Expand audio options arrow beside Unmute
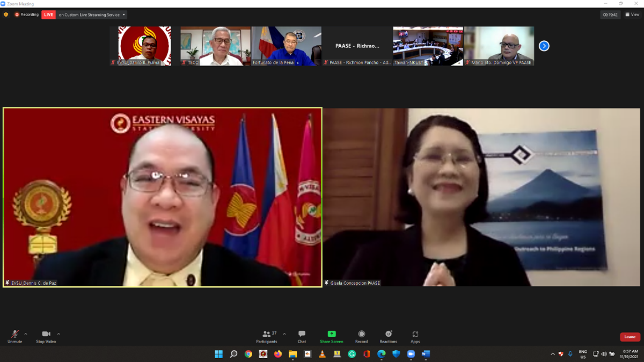 [26, 334]
